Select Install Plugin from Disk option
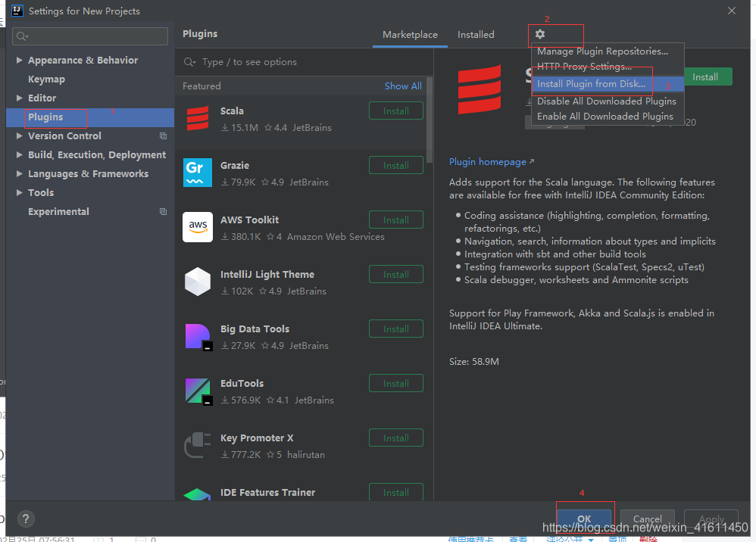Viewport: 756px width, 542px height. click(x=608, y=84)
